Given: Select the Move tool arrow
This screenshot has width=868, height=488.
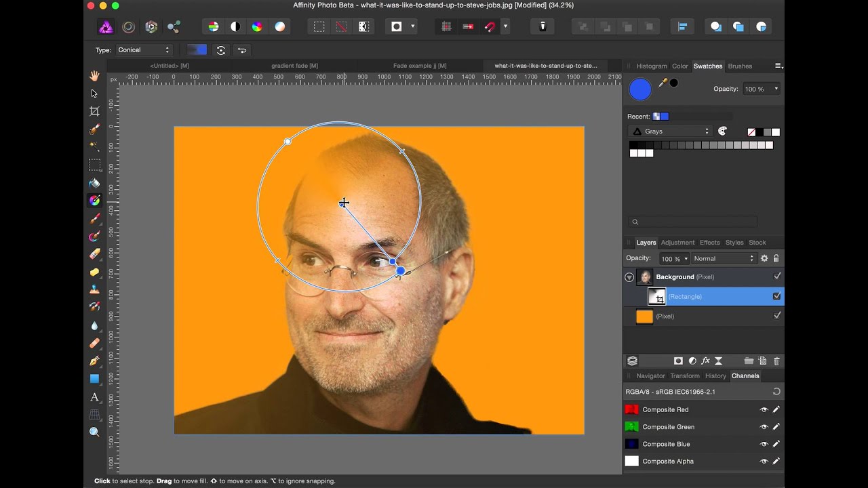Looking at the screenshot, I should pos(94,94).
